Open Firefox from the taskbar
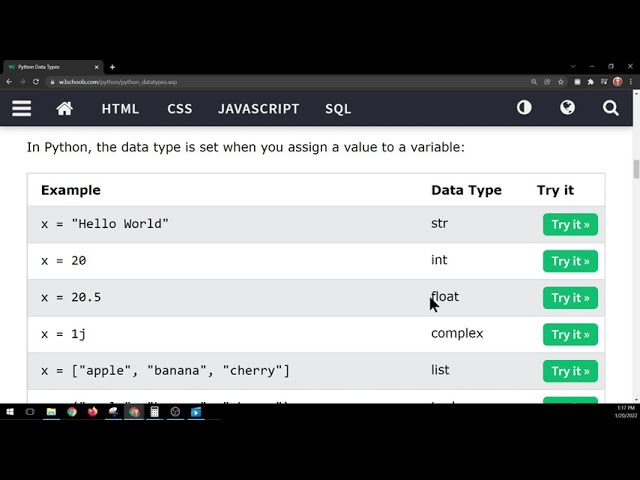 (93, 412)
